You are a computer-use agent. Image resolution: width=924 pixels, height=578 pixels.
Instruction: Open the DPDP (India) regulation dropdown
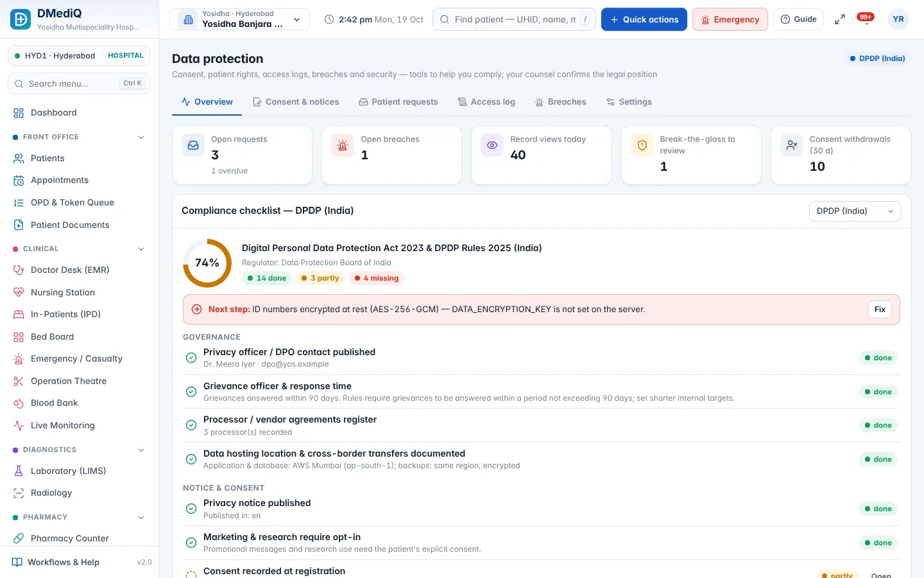855,211
